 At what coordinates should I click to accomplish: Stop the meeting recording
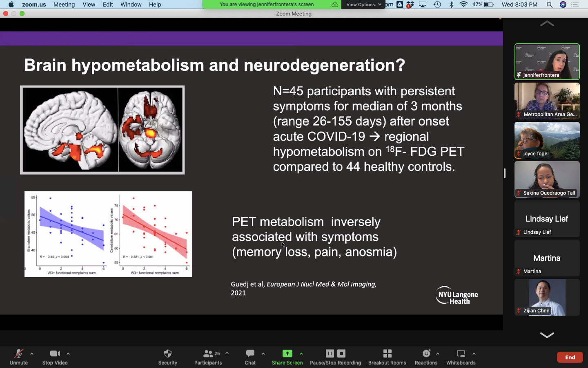[x=342, y=353]
